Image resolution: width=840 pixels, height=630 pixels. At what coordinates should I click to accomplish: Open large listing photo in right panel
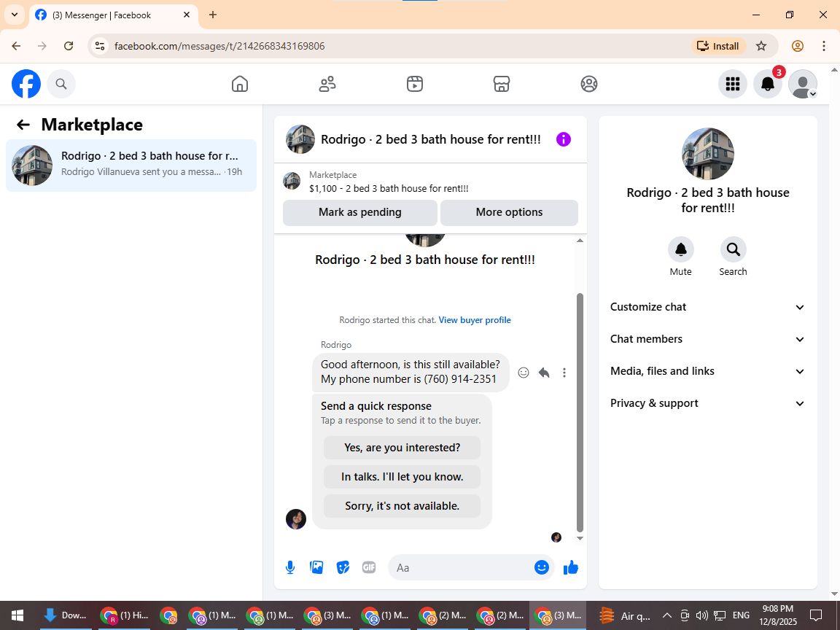(x=708, y=154)
